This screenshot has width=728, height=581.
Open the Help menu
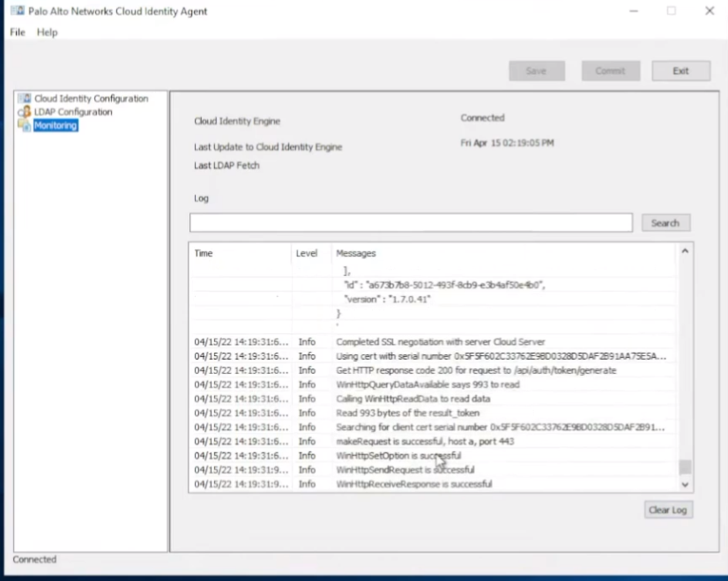pyautogui.click(x=47, y=32)
